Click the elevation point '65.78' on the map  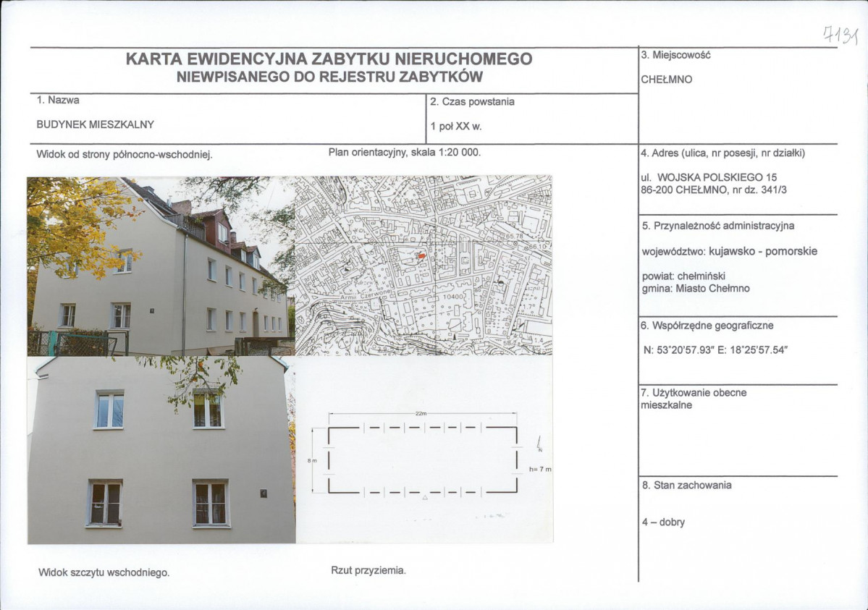(513, 236)
